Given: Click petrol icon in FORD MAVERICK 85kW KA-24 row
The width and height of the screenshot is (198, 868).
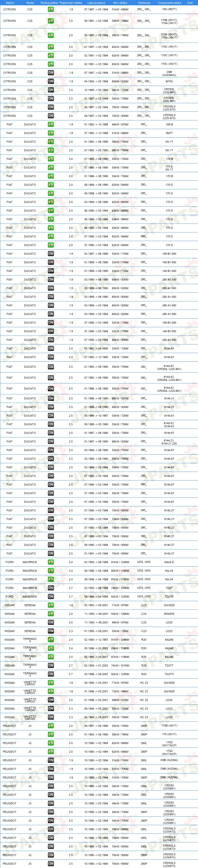Looking at the screenshot, I should (50, 571).
